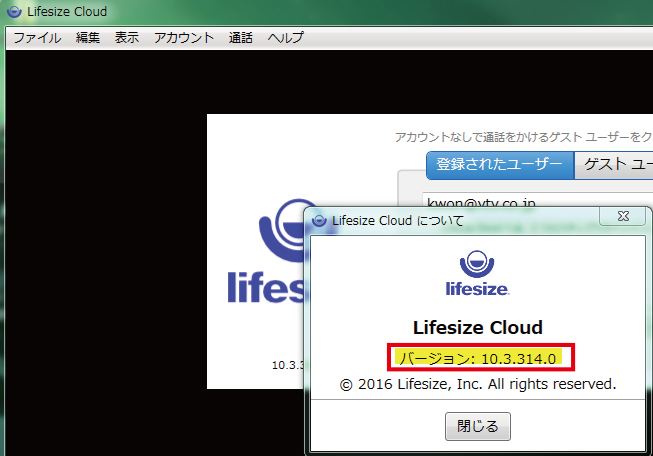The image size is (653, 456).
Task: Click the バージョン: 10.3.314.0 text
Action: click(478, 358)
